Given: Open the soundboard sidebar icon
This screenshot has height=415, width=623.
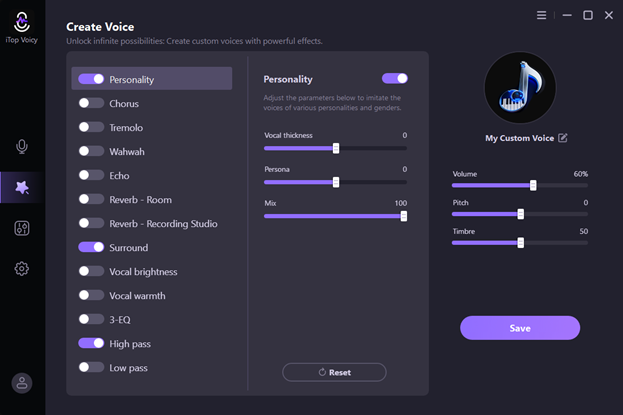Looking at the screenshot, I should (x=22, y=228).
